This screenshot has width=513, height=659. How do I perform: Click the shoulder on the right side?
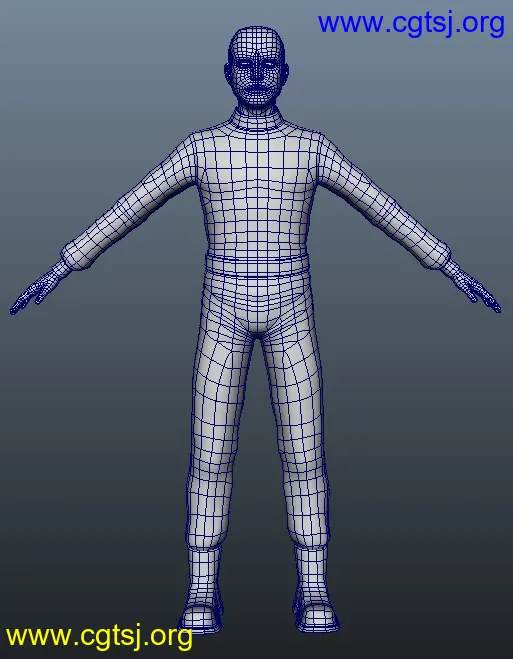pos(326,148)
